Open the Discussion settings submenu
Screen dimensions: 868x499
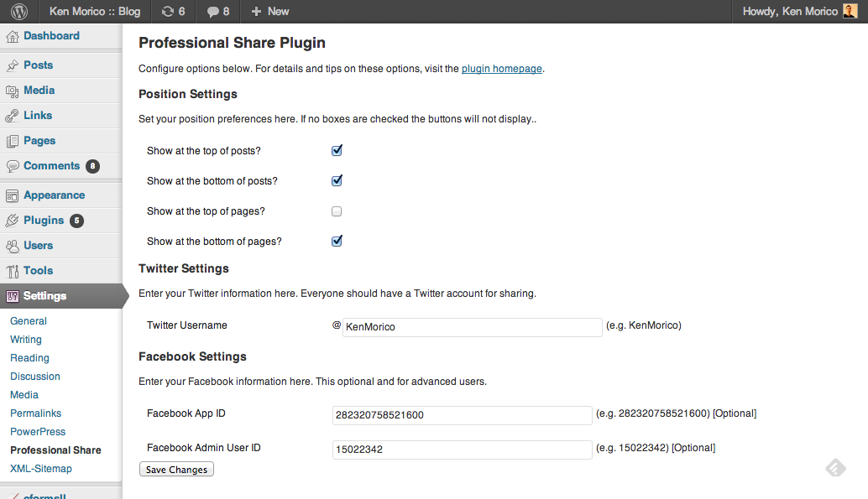[35, 377]
